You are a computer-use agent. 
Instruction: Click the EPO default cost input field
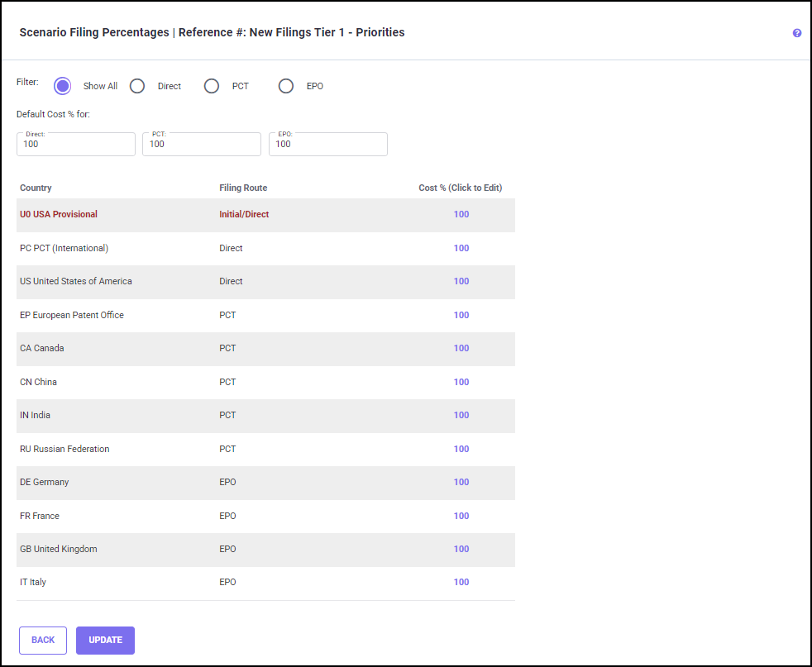[x=328, y=145]
